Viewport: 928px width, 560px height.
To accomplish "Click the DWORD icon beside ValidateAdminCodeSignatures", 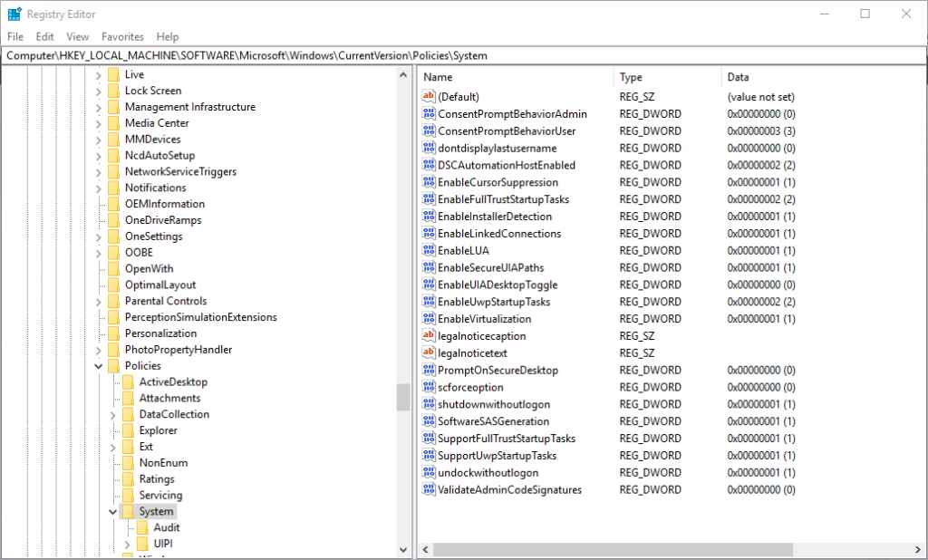I will (429, 490).
